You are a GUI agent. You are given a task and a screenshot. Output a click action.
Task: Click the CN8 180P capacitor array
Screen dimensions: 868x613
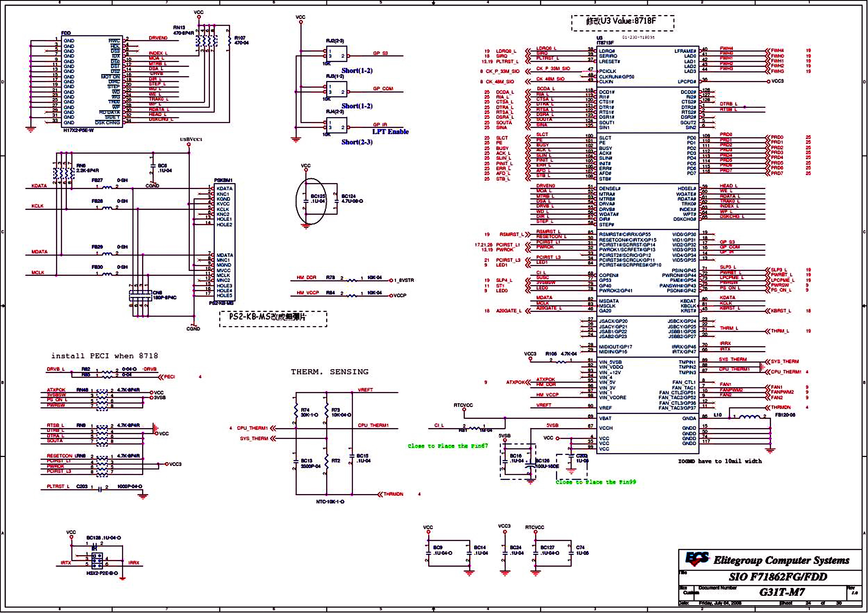coord(141,295)
